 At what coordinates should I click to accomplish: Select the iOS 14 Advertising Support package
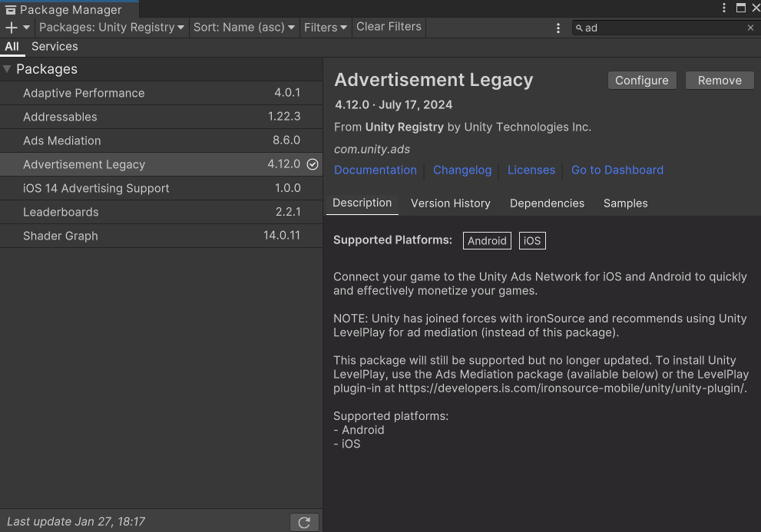pos(161,188)
